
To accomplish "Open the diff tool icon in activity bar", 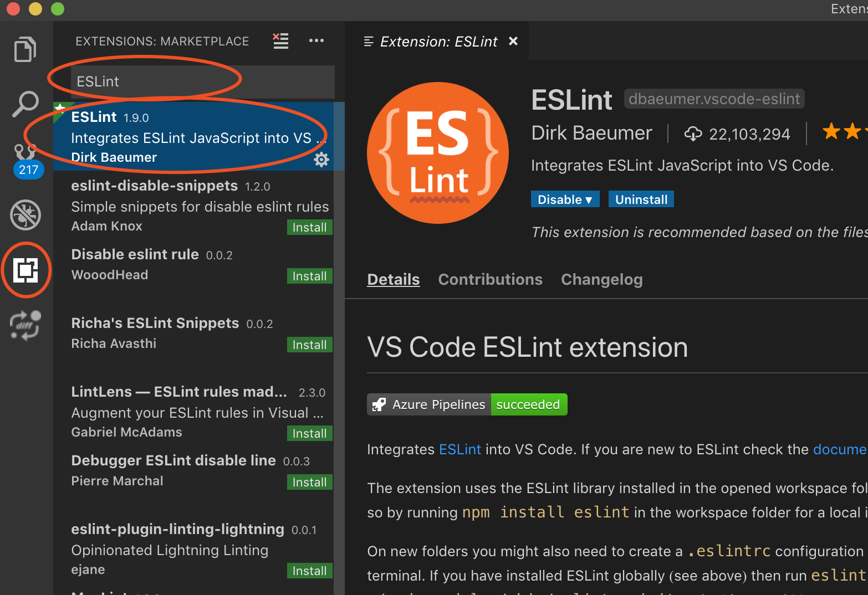I will point(25,325).
